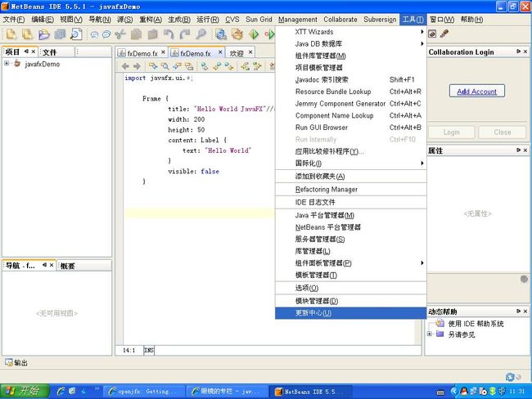Click the editor Forward arrow icon
Screen dimensions: 532x399
coord(137,66)
